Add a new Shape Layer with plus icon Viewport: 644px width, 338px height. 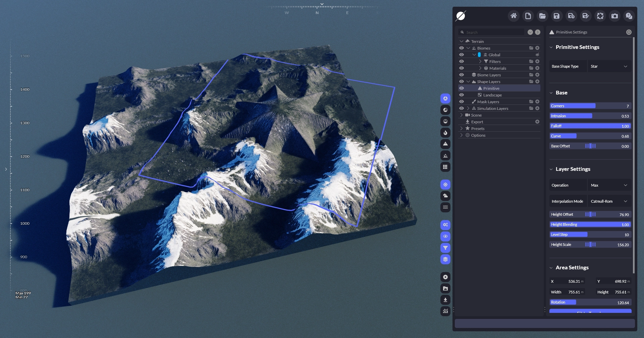pos(537,81)
